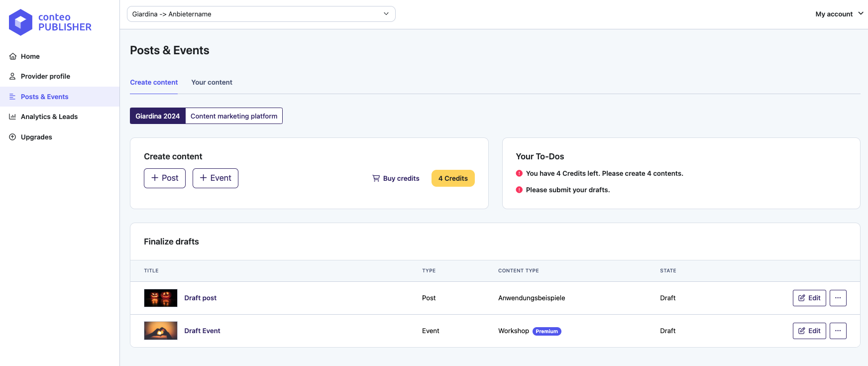Click the TITLE column header

coord(151,271)
